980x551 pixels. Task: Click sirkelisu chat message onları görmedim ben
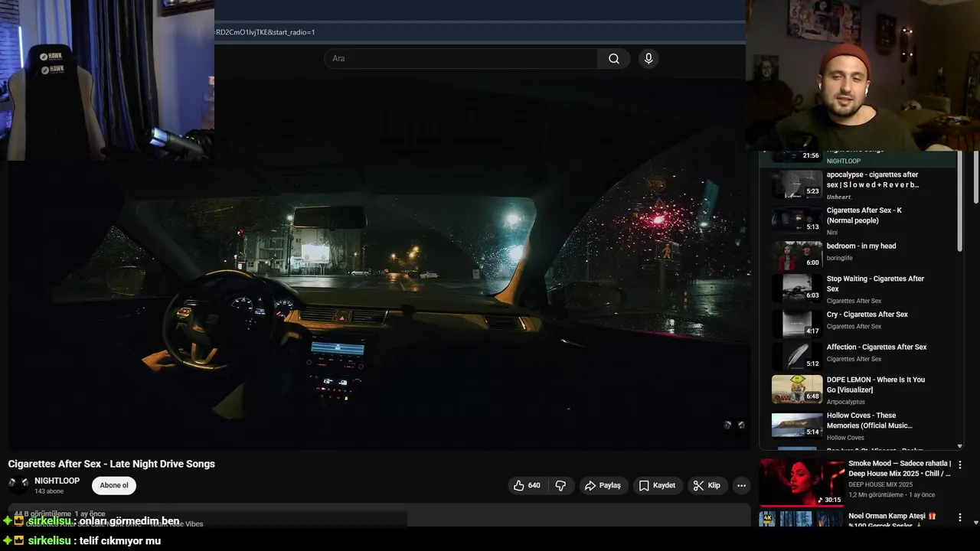pos(129,521)
